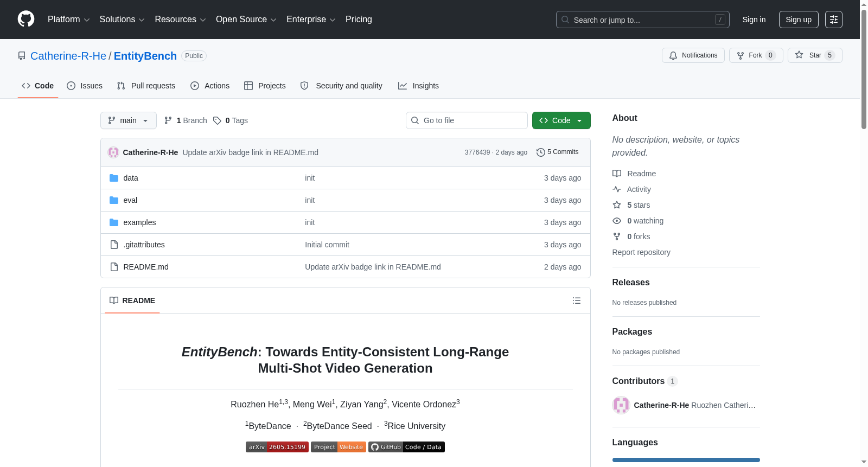Open the main branch selector dropdown
The image size is (868, 467).
click(129, 120)
